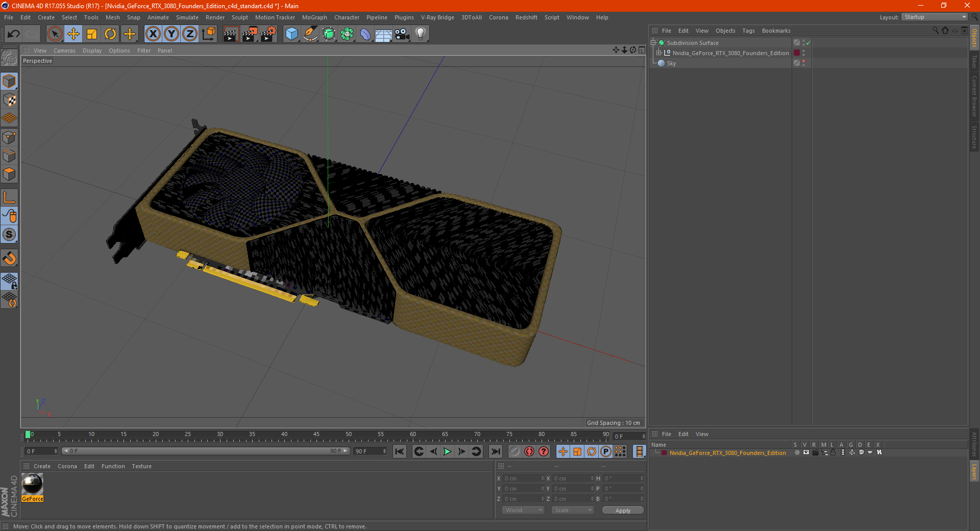The image size is (980, 531).
Task: Click the Make Editable icon
Action: coord(9,58)
